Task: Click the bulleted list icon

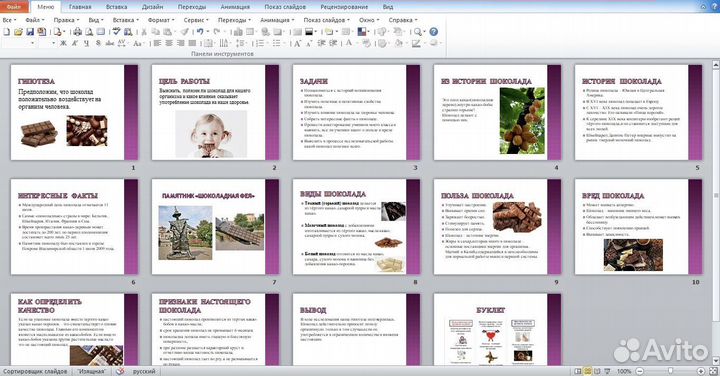Action: 276,43
